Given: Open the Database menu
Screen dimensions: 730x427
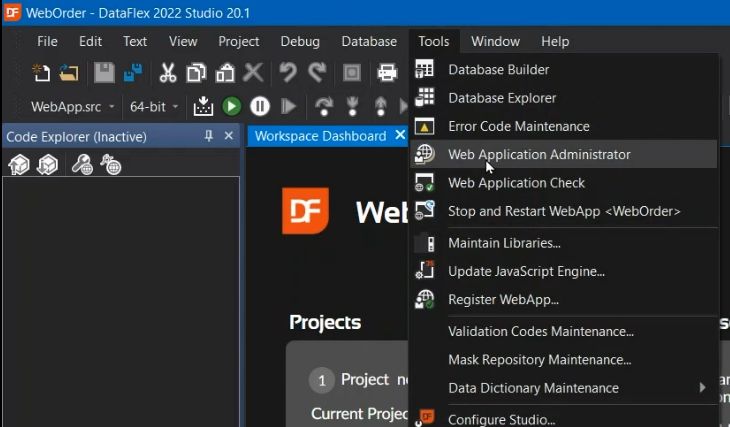Looking at the screenshot, I should (369, 41).
